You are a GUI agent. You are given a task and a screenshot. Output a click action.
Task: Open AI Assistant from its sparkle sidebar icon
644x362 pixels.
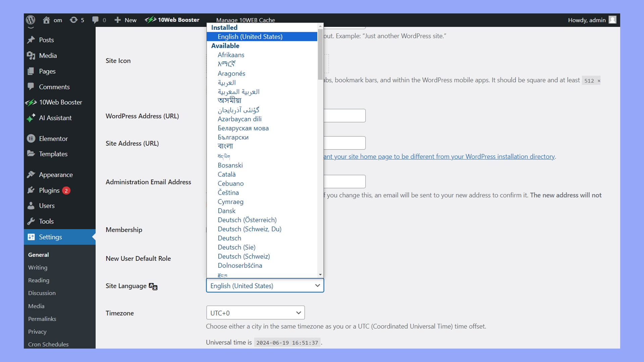click(31, 118)
